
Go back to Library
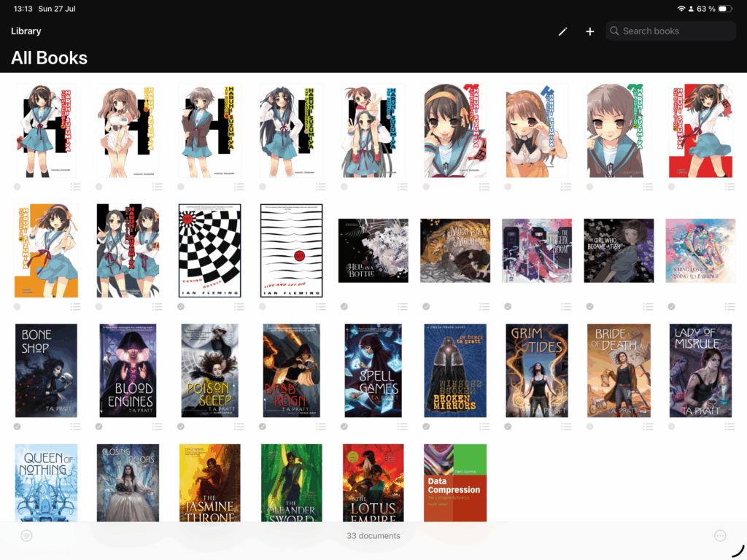26,31
